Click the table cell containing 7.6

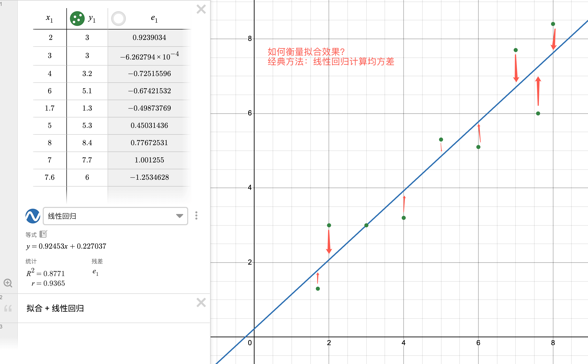click(x=50, y=177)
